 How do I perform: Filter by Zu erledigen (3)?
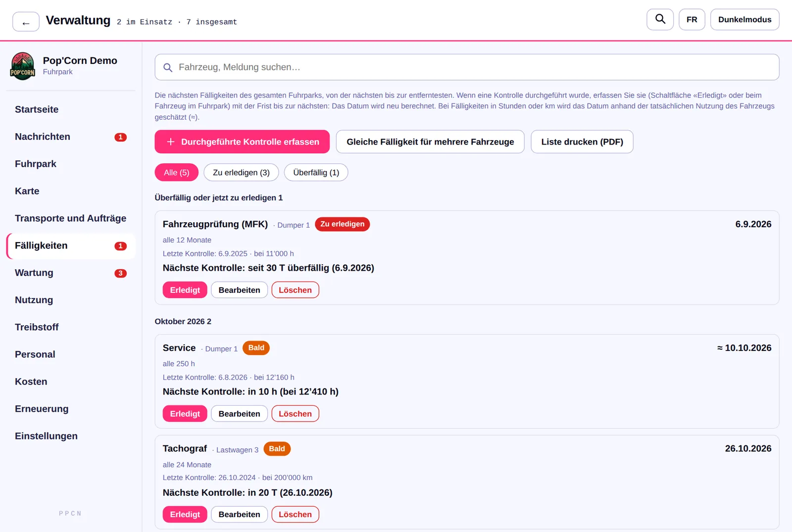241,172
